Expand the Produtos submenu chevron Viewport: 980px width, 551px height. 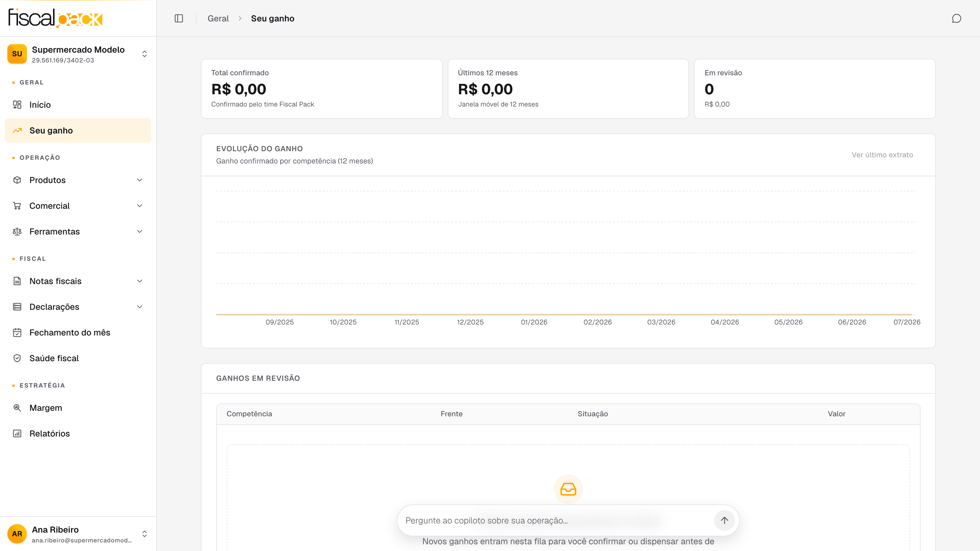(x=140, y=180)
